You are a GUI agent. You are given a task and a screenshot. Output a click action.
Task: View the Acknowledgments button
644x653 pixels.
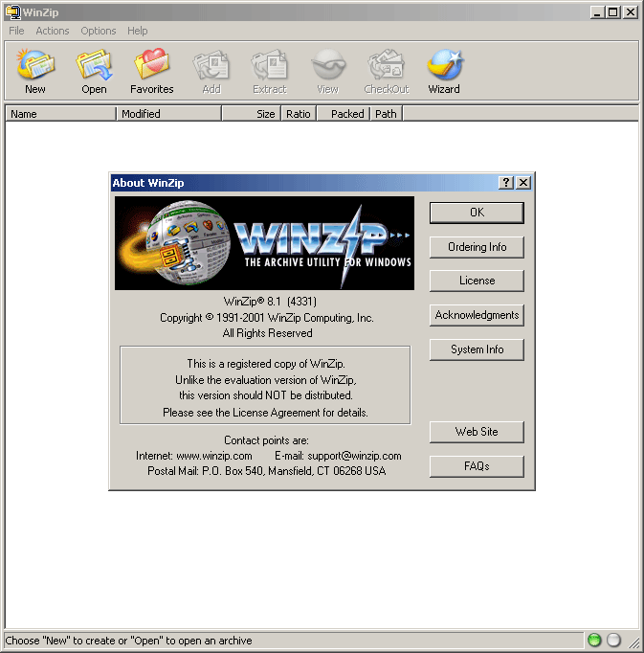[x=477, y=315]
